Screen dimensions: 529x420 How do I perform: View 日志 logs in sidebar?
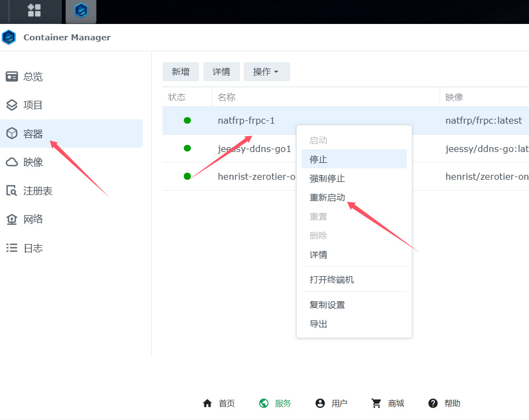point(33,248)
